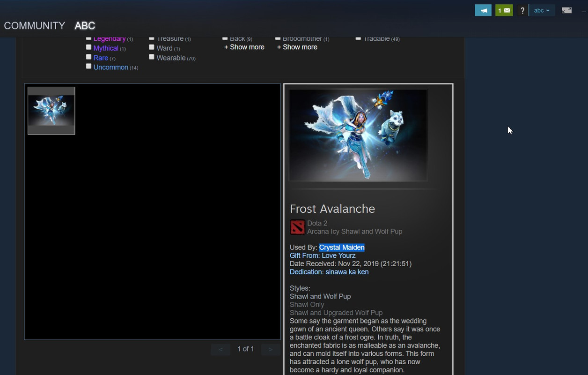The width and height of the screenshot is (588, 375).
Task: Tick the Rare rarity checkbox
Action: tap(88, 57)
